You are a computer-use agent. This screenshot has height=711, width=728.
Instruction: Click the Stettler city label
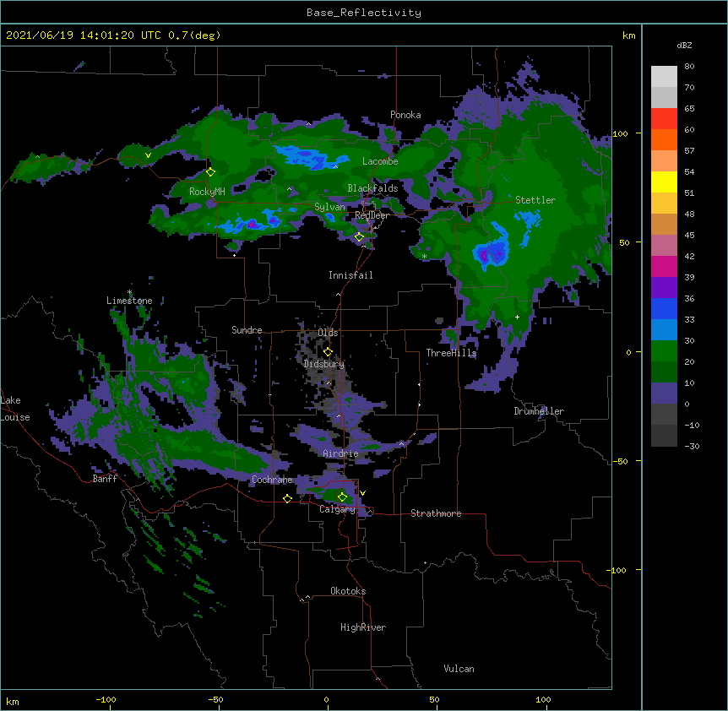point(535,200)
